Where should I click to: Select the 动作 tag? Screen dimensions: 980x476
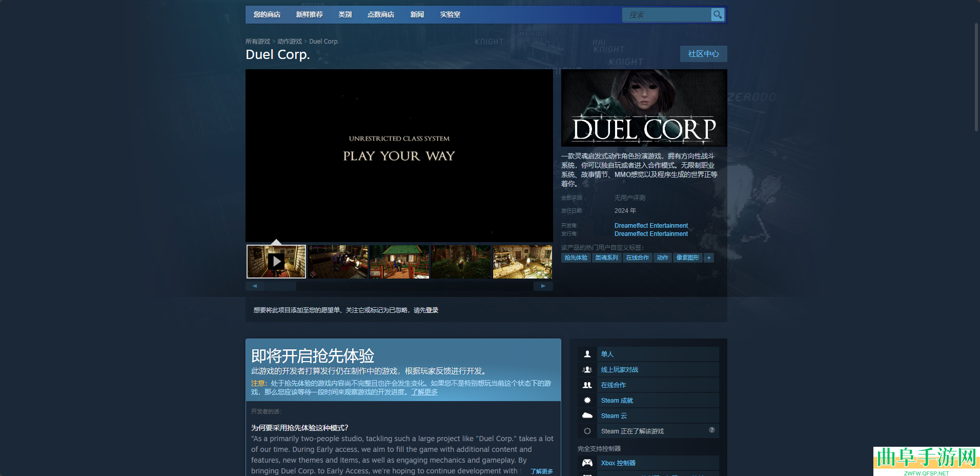(663, 257)
